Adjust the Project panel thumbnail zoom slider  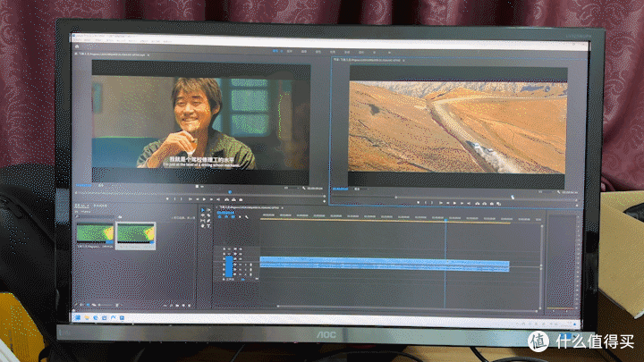[106, 305]
